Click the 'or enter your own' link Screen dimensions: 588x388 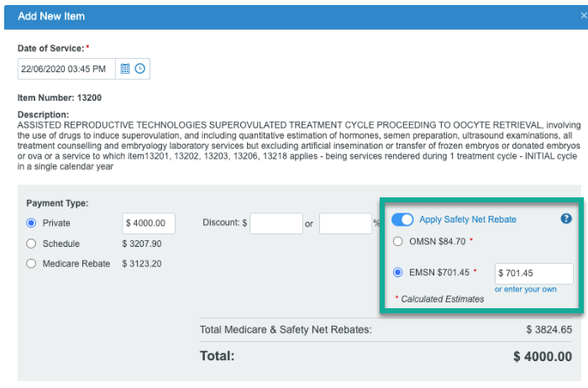pos(525,289)
